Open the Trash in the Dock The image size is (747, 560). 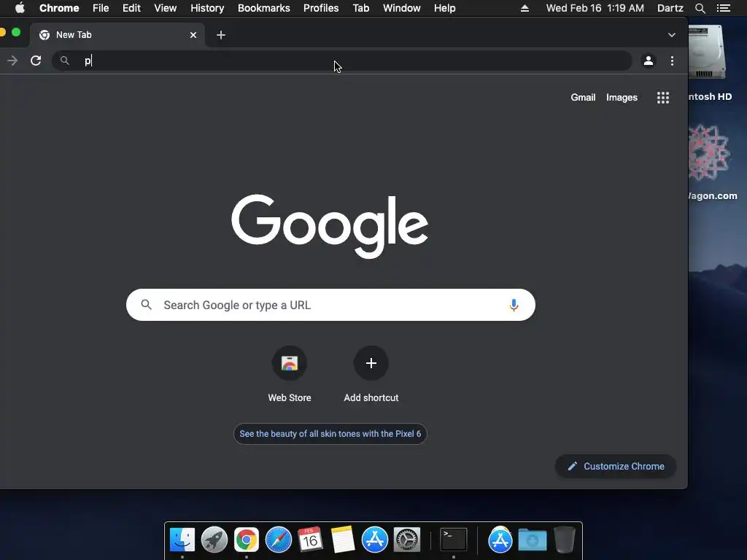565,540
